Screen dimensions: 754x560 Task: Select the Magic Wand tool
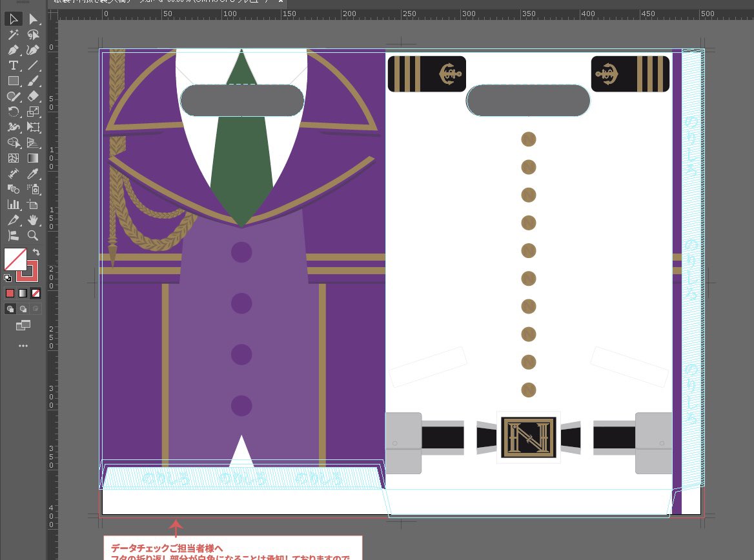pyautogui.click(x=14, y=35)
